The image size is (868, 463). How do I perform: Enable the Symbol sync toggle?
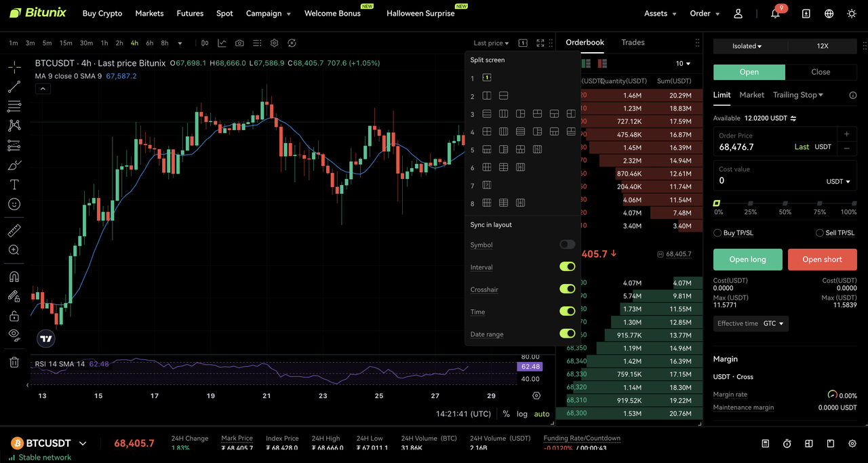click(567, 244)
